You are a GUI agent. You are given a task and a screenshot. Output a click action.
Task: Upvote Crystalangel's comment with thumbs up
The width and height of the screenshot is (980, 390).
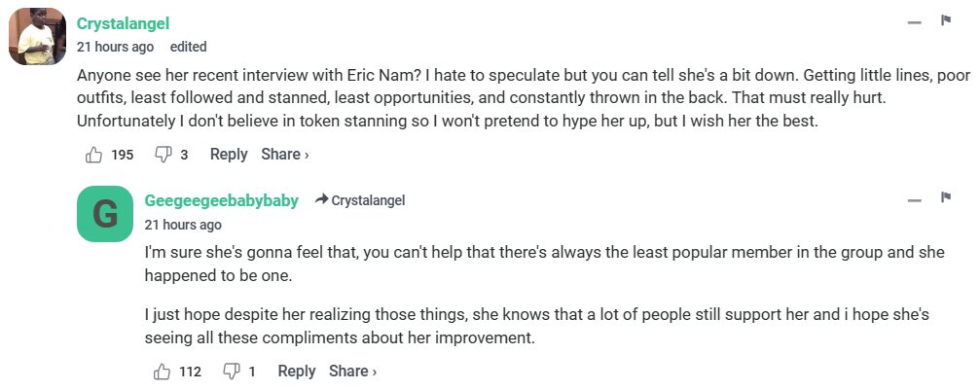point(94,154)
